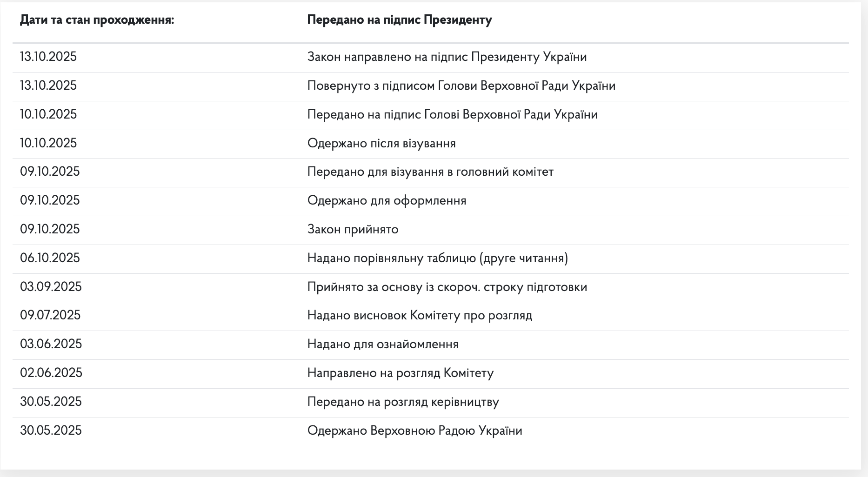
Task: Select the 'Закон прийнято' status text
Action: click(x=353, y=230)
